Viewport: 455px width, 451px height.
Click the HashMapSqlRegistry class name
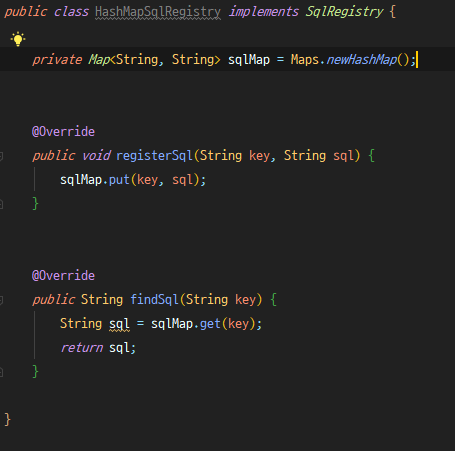158,12
